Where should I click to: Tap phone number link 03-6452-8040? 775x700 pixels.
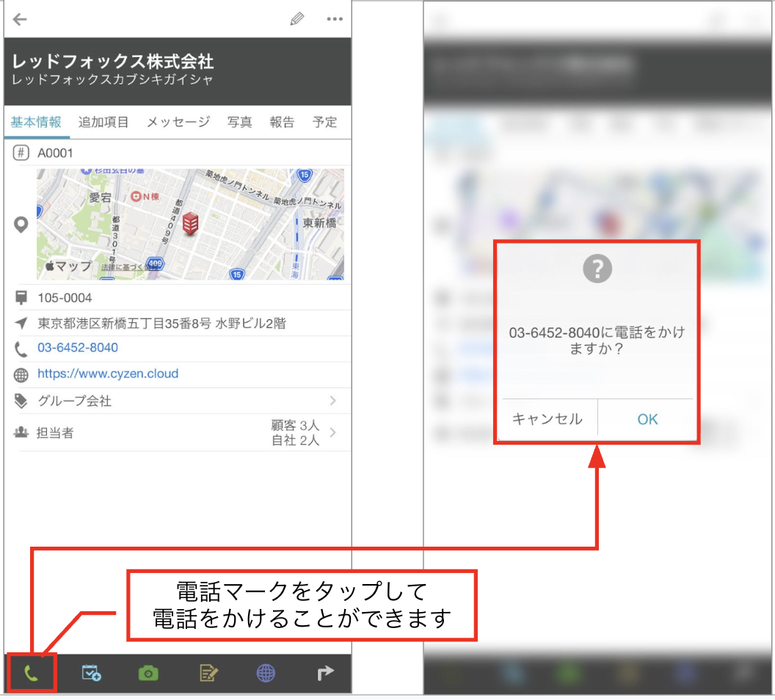click(x=78, y=348)
